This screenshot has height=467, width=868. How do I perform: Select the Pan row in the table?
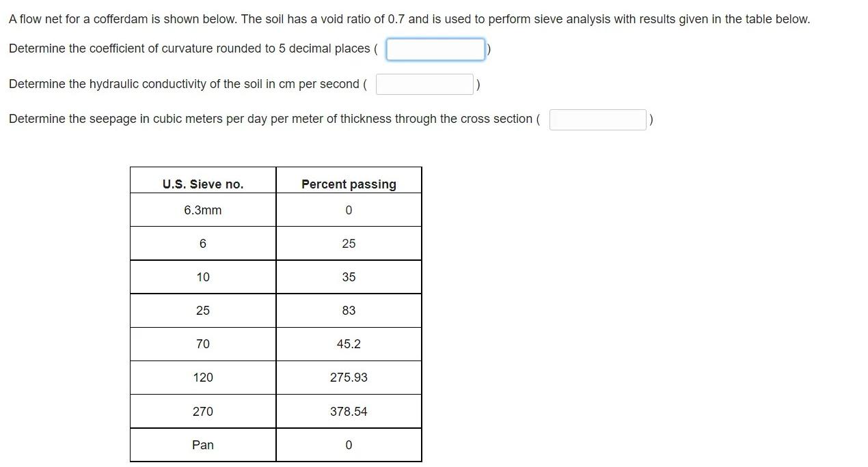[x=202, y=444]
